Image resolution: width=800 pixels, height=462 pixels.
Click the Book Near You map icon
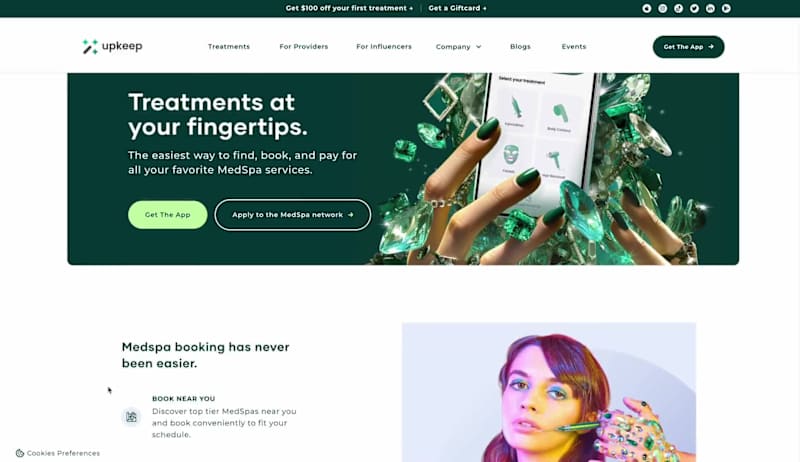(x=131, y=417)
